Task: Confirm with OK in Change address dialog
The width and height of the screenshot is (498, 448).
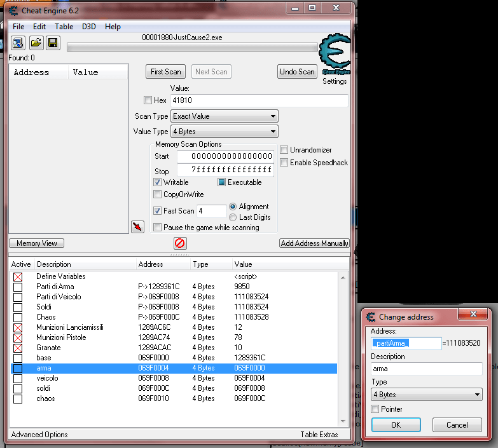Action: click(396, 425)
